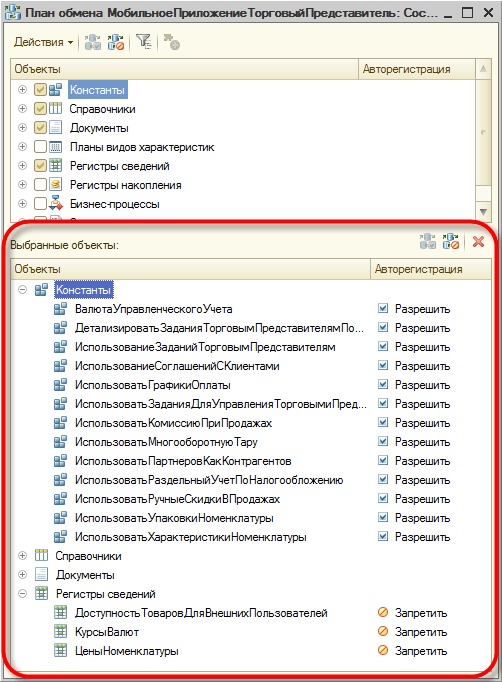This screenshot has height=682, width=502.
Task: Click forbid autoregistration icon in Выбранные объекты panel
Action: pyautogui.click(x=451, y=241)
